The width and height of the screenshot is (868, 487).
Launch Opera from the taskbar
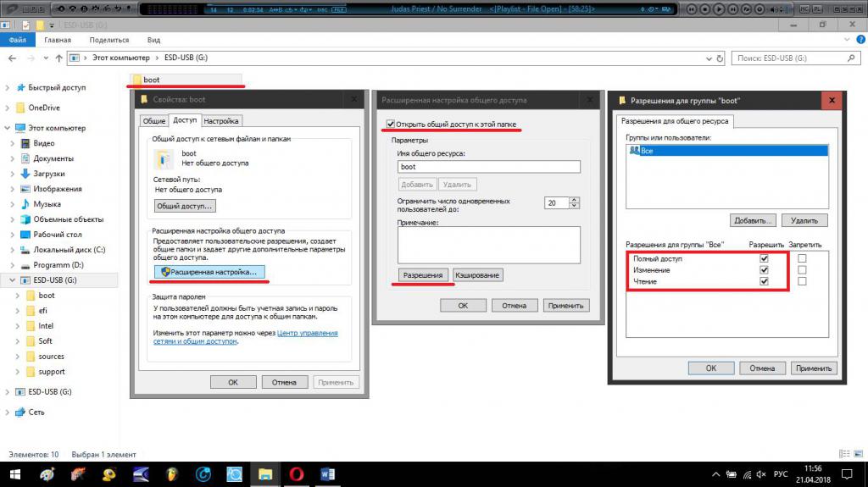296,474
